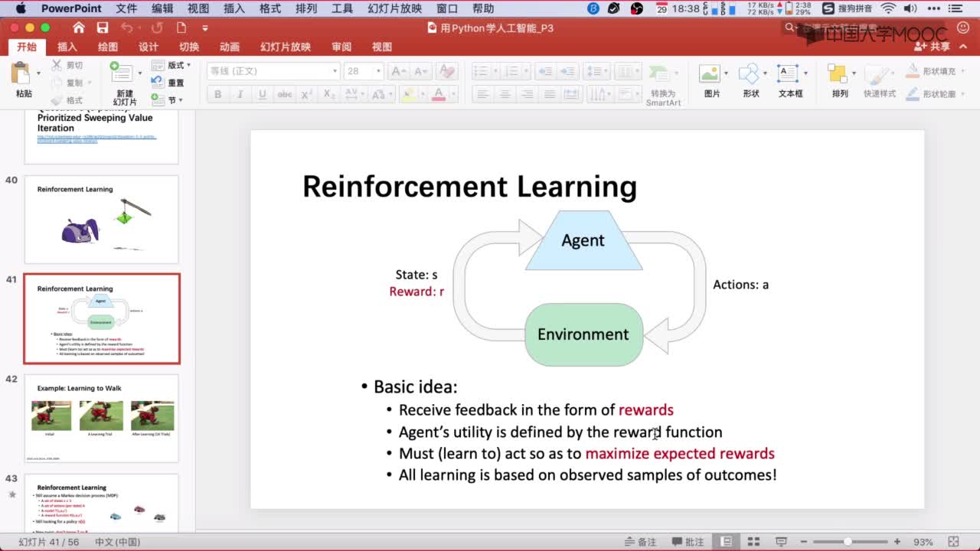Screen dimensions: 980x551
Task: Click the Arrange (排列) icon
Action: coord(838,74)
